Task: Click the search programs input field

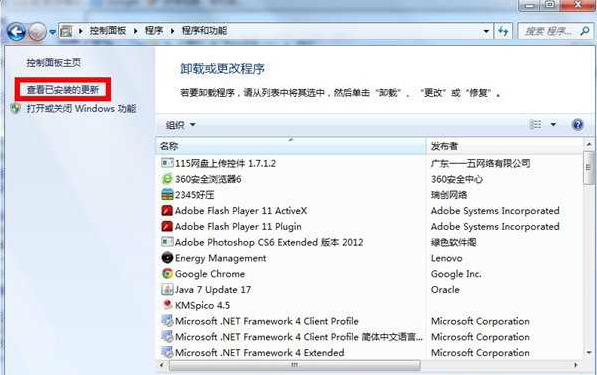Action: coord(548,31)
